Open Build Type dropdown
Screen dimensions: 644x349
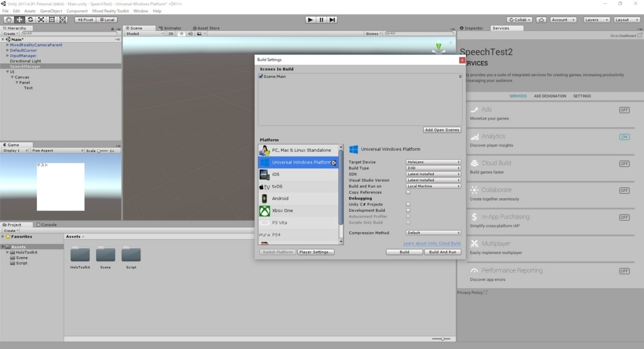click(x=433, y=168)
